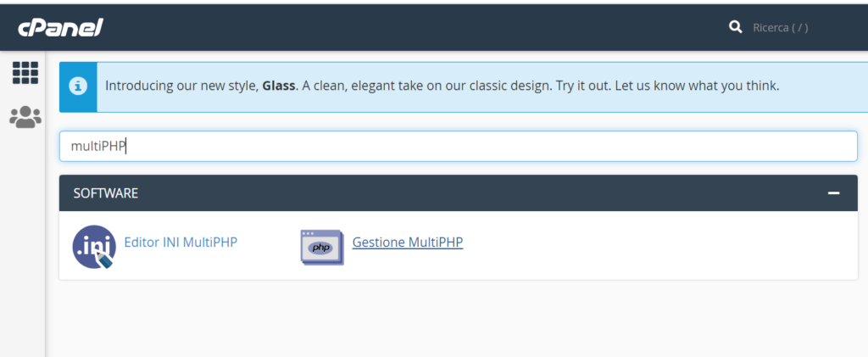Collapse the SOFTWARE section with minus icon
The image size is (868, 357).
click(834, 193)
